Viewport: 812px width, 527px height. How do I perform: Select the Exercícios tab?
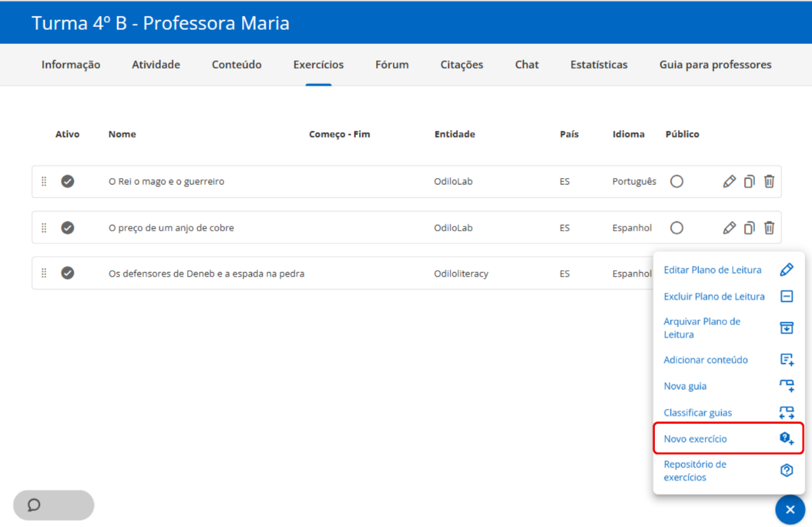[x=318, y=64]
